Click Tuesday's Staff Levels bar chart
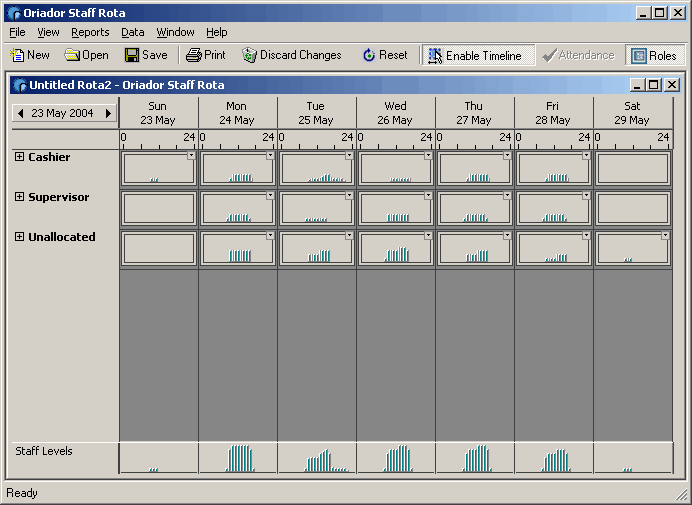 coord(326,460)
